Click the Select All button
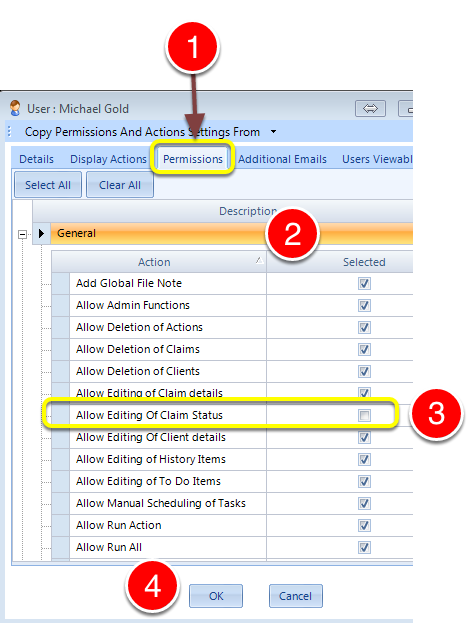This screenshot has width=468, height=623. click(48, 185)
